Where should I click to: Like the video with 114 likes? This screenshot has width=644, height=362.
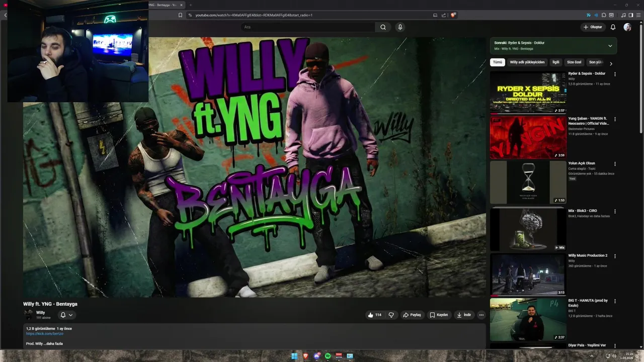pos(374,315)
